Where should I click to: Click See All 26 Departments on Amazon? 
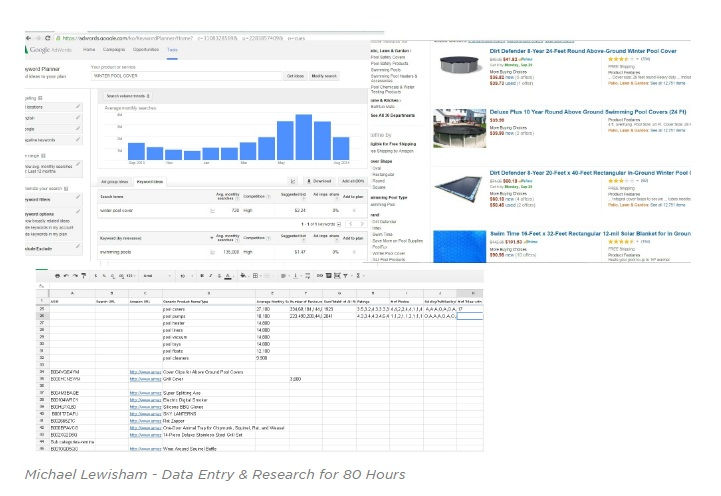393,115
